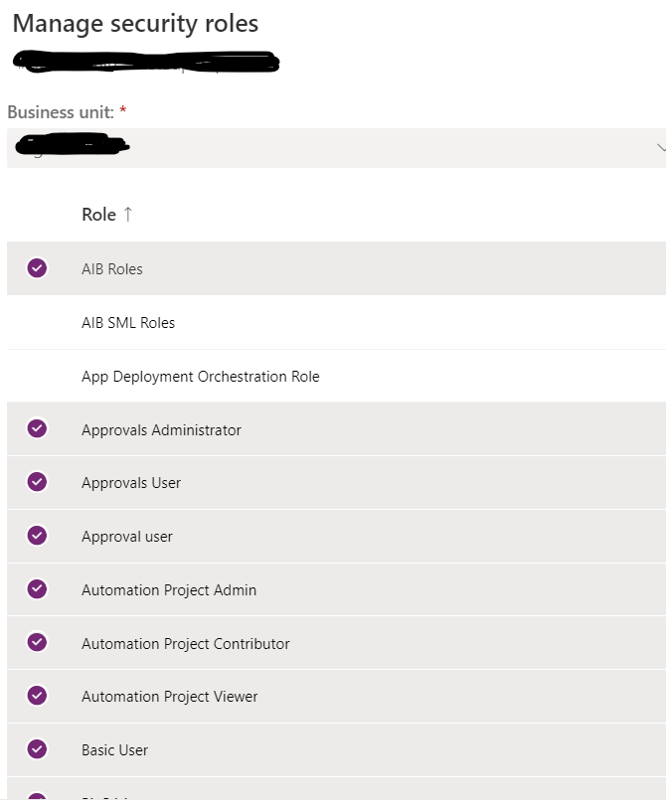
Task: Select the Approvals Administrator checkmark icon
Action: [37, 429]
